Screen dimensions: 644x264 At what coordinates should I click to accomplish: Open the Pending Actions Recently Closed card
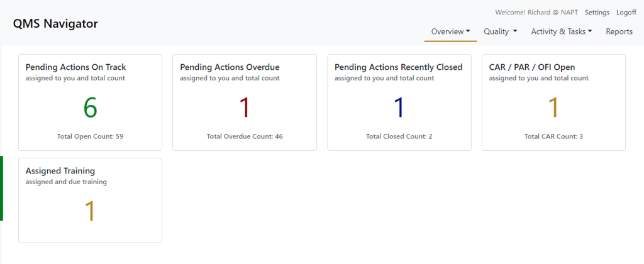(x=399, y=102)
